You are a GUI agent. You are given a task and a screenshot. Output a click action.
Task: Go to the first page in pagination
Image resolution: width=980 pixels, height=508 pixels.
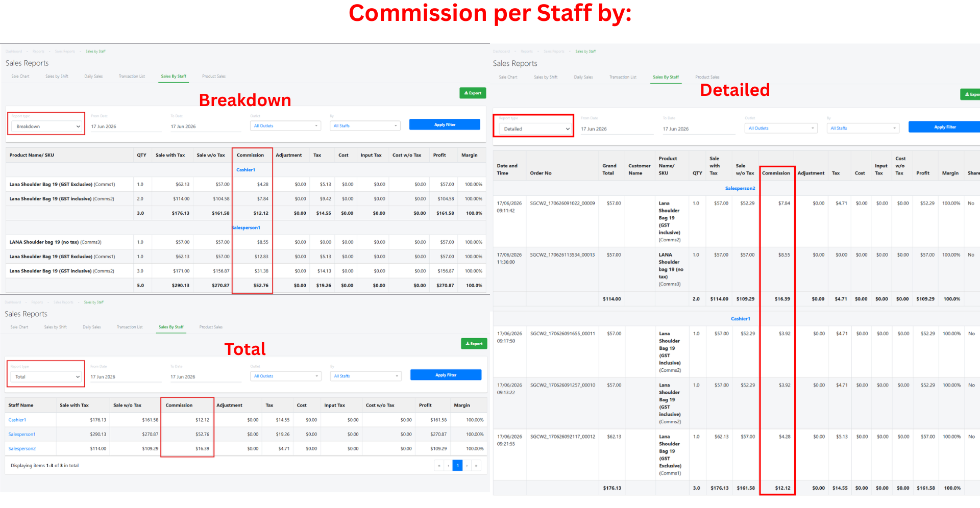coord(439,465)
